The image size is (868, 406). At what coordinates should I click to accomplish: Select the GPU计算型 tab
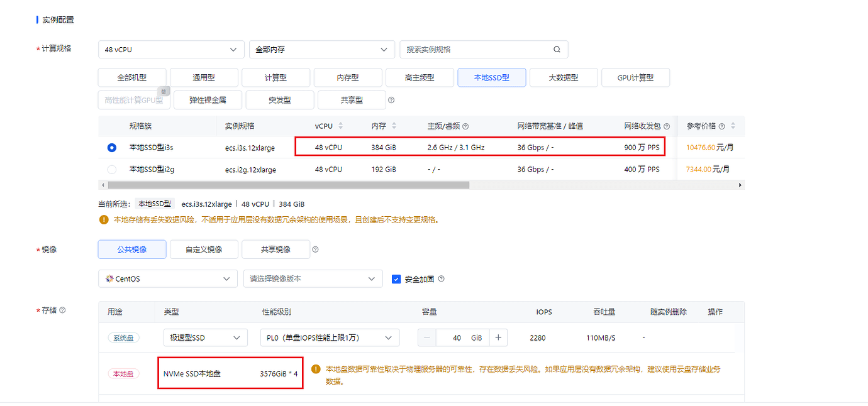click(x=636, y=78)
